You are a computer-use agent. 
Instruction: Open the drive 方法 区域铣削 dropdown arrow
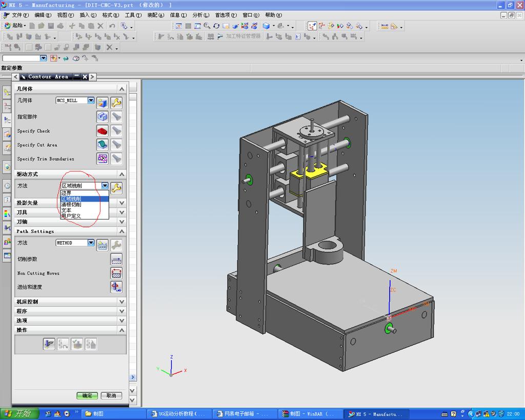(x=105, y=186)
